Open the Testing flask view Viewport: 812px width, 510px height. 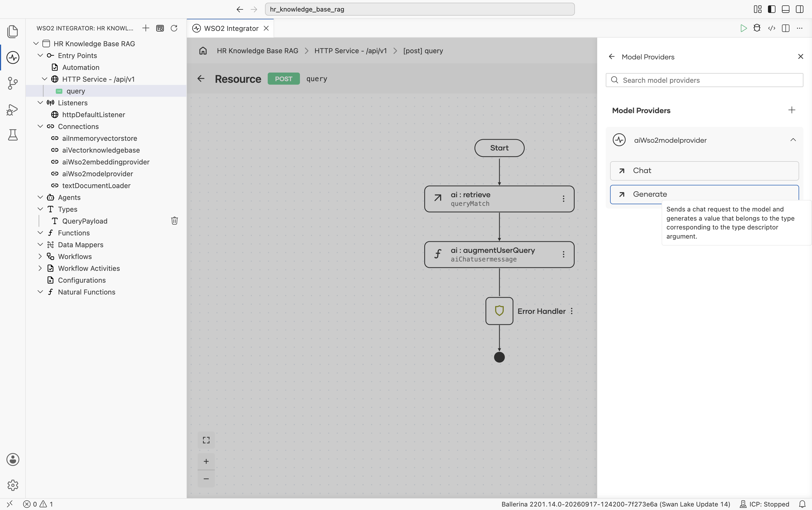point(13,135)
